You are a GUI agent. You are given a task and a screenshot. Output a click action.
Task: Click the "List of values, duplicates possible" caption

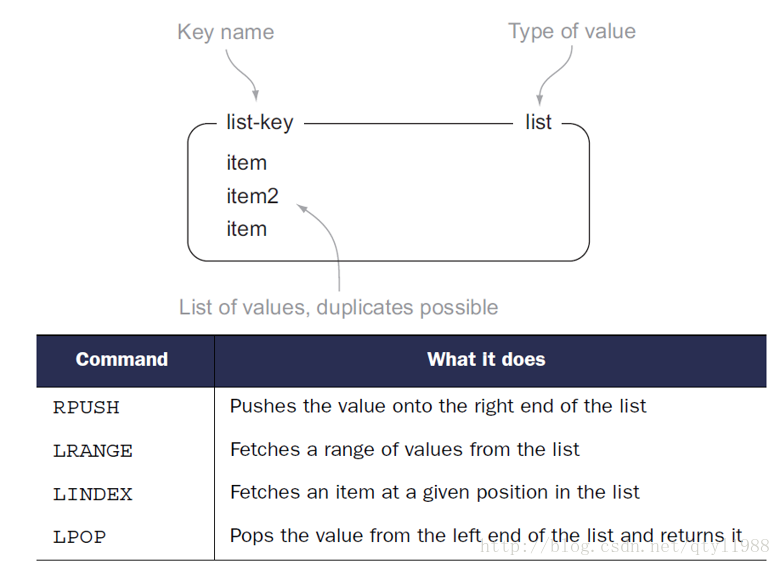[x=339, y=307]
